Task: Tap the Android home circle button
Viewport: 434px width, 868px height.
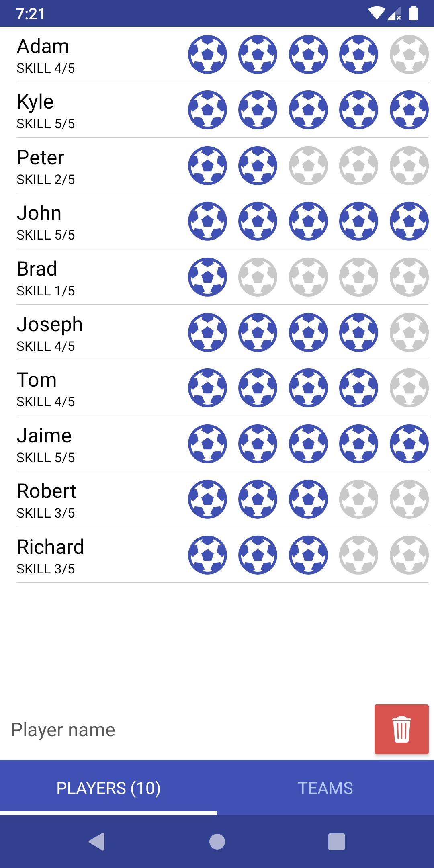Action: (217, 841)
